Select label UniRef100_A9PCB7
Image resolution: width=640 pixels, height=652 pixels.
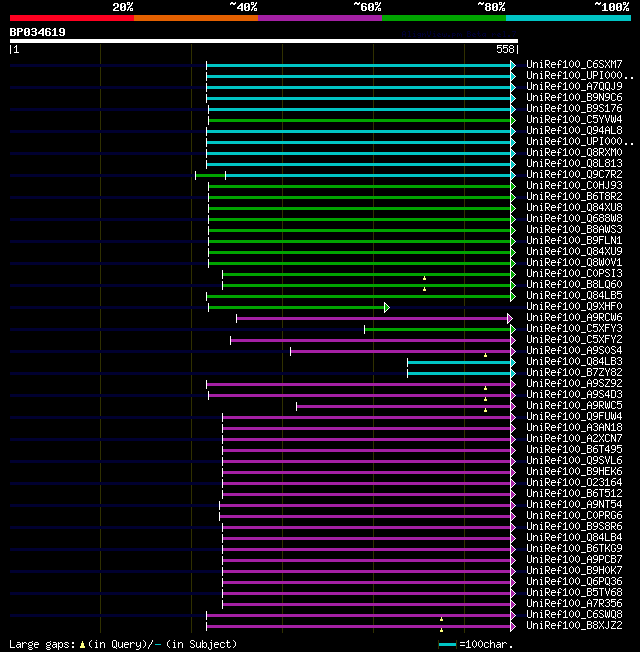[x=574, y=560]
